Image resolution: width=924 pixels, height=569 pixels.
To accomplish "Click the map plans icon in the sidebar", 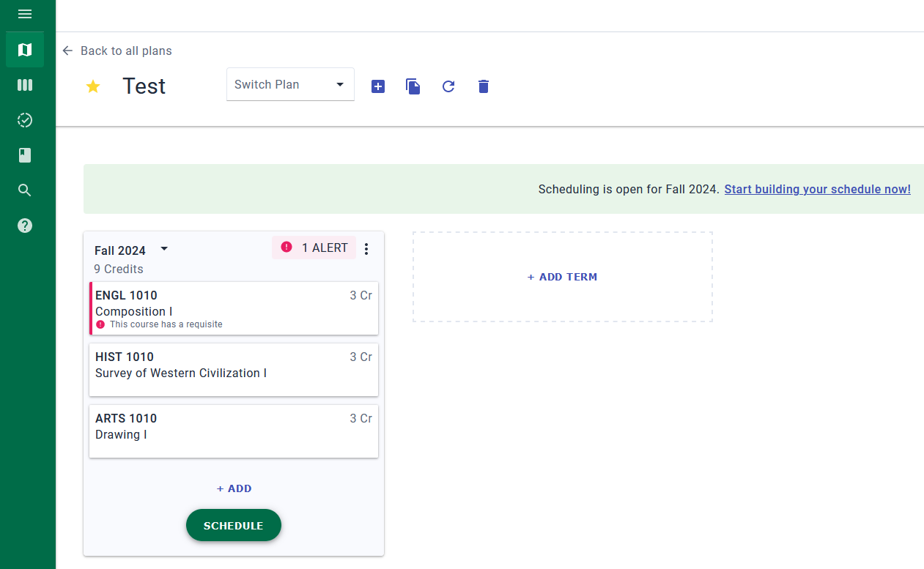I will (25, 50).
